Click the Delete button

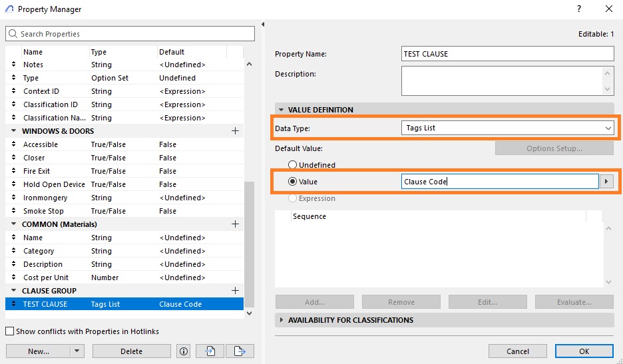(x=132, y=351)
